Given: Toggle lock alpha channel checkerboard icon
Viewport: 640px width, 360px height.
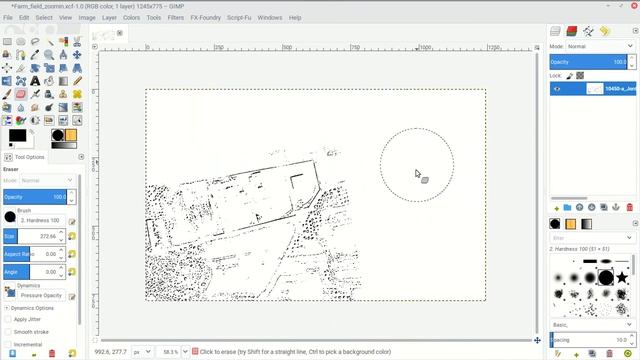Looking at the screenshot, I should point(580,76).
